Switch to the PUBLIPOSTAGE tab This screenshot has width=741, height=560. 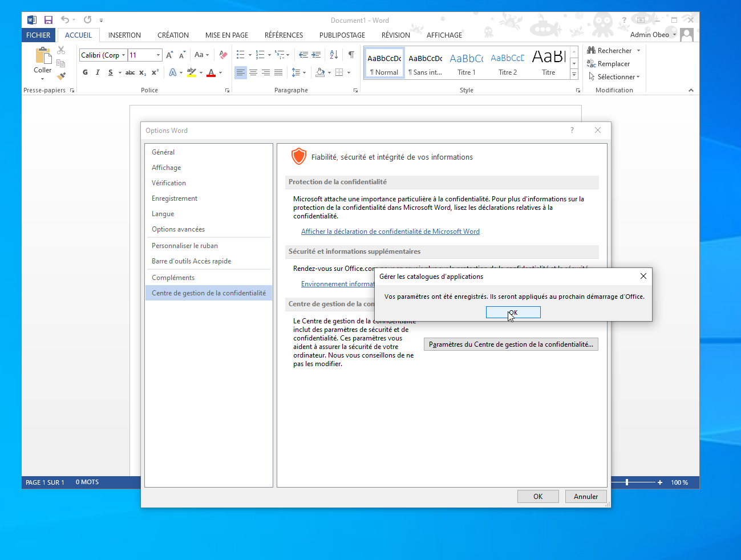click(x=342, y=35)
